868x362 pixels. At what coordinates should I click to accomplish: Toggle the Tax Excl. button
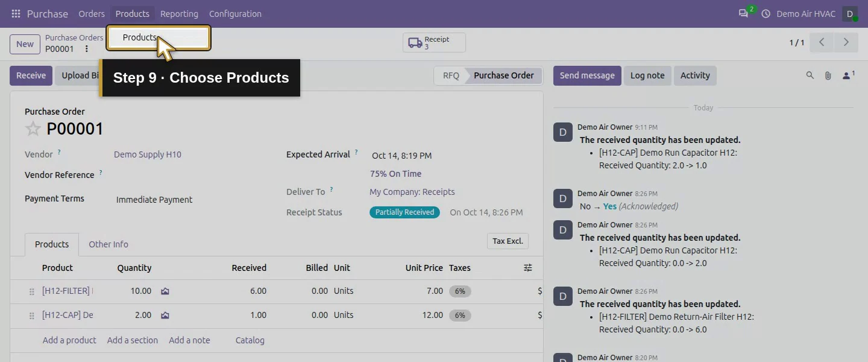pyautogui.click(x=508, y=241)
